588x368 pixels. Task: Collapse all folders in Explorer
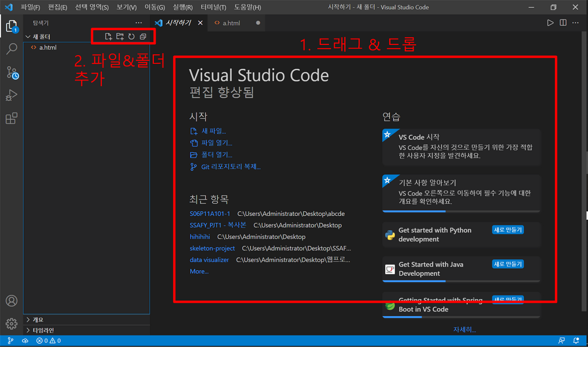pyautogui.click(x=143, y=36)
